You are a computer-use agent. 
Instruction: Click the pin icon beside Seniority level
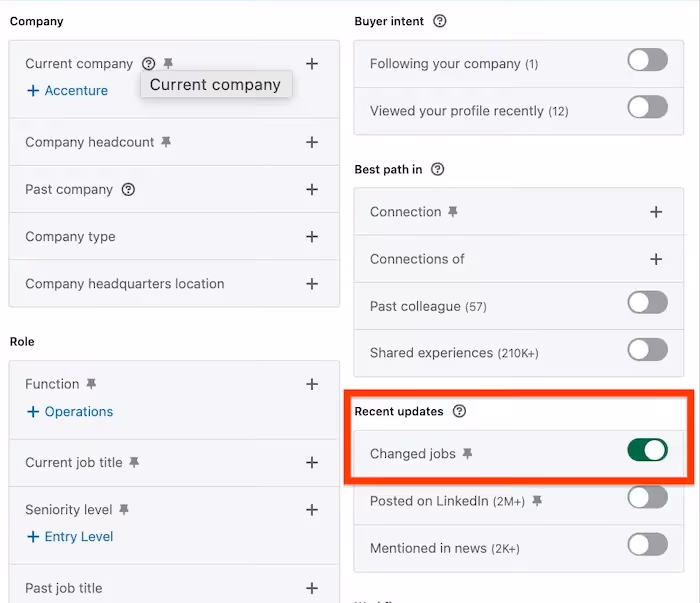[x=124, y=509]
